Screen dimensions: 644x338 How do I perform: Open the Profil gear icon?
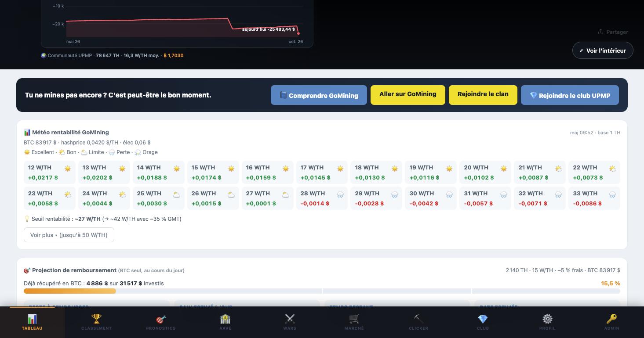547,319
